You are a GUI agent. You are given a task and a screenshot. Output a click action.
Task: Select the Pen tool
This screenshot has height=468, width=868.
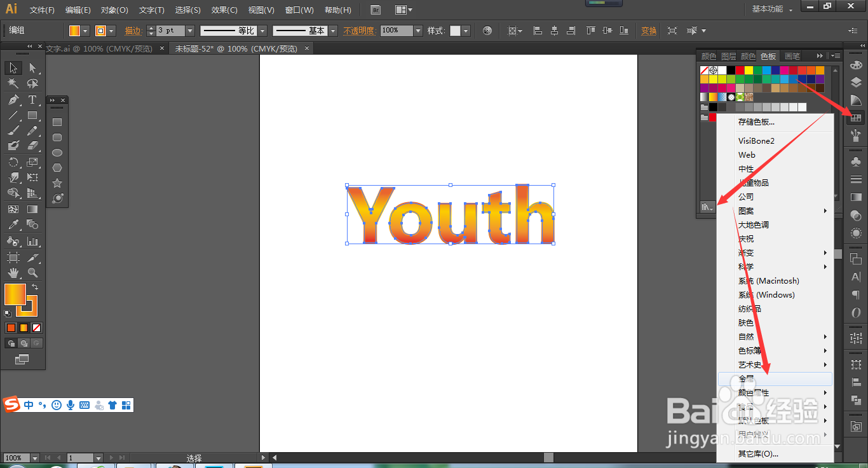coord(13,100)
